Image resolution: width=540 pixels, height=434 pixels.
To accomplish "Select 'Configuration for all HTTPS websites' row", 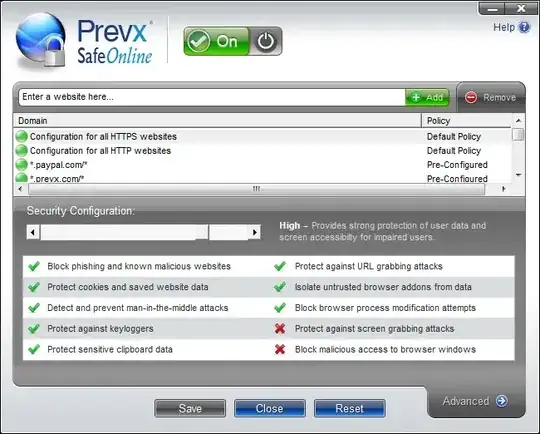I will coord(262,136).
